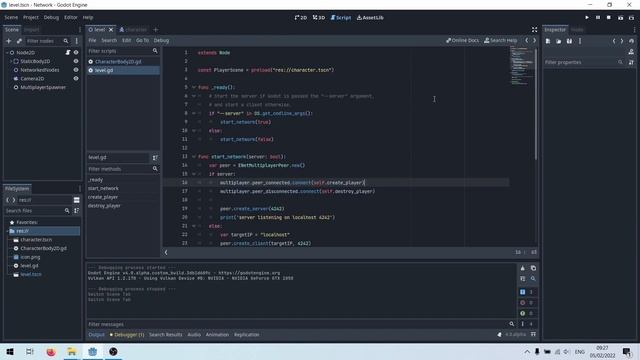Select level.gd in script list
This screenshot has width=640, height=360.
tap(123, 70)
